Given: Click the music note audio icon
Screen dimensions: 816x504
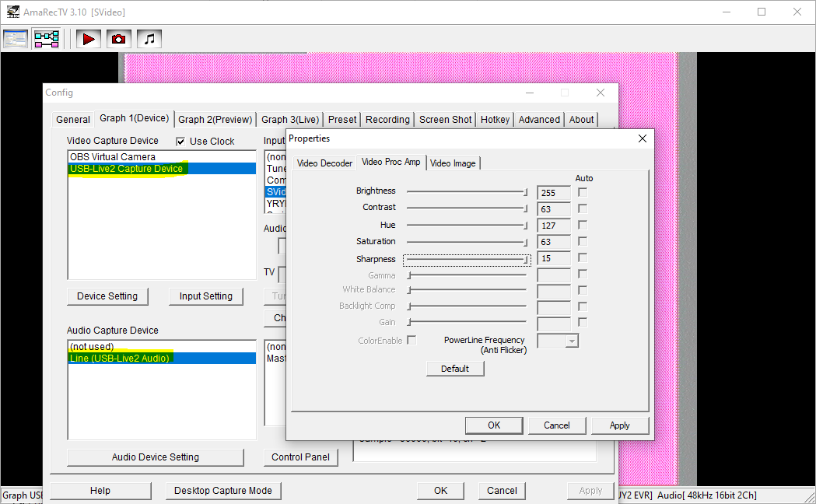Looking at the screenshot, I should pyautogui.click(x=149, y=39).
